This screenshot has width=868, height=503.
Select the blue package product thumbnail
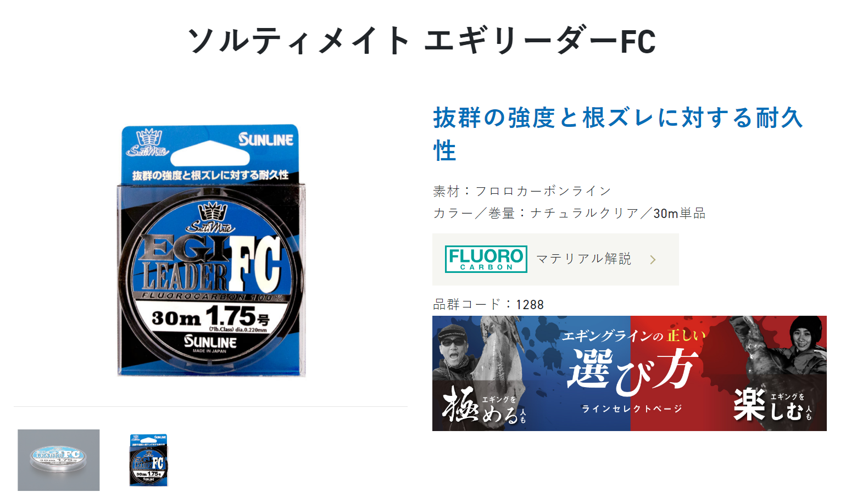tap(149, 460)
